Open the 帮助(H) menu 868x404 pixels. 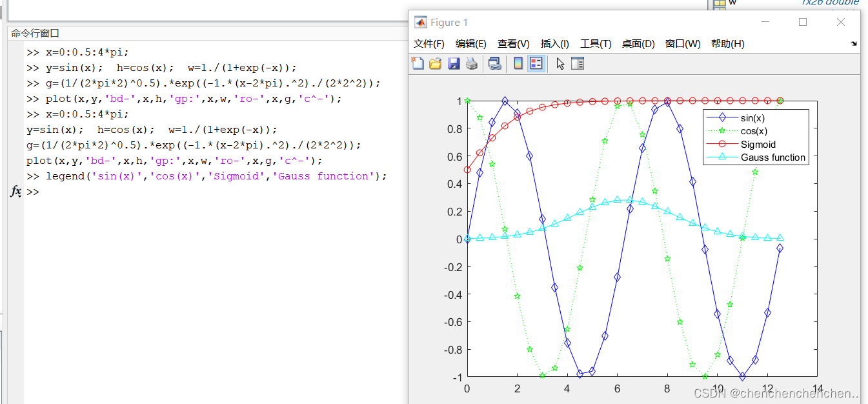pos(727,44)
